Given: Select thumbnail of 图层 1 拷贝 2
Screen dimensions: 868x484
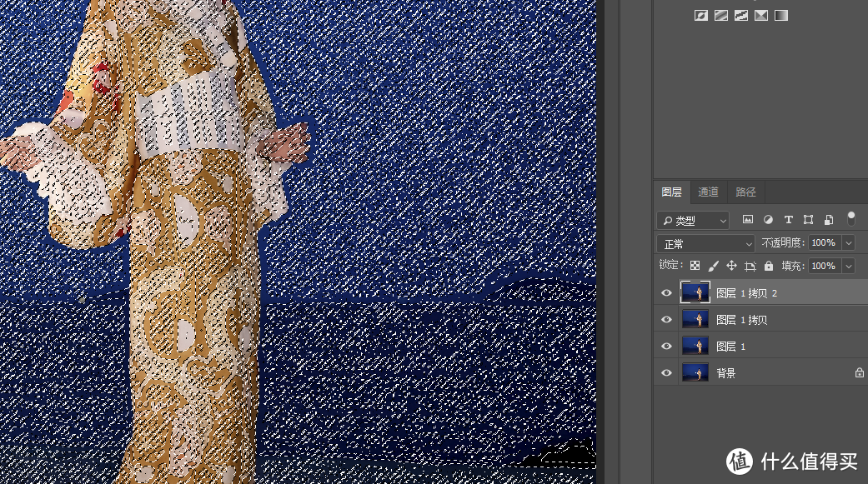Looking at the screenshot, I should [x=695, y=292].
